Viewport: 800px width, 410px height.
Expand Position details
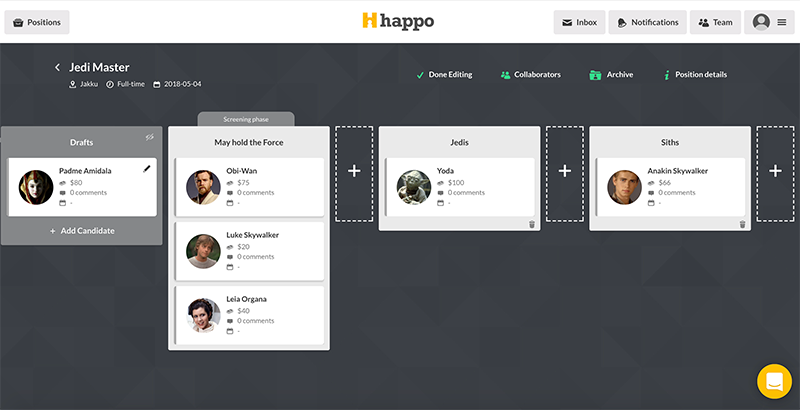coord(695,75)
